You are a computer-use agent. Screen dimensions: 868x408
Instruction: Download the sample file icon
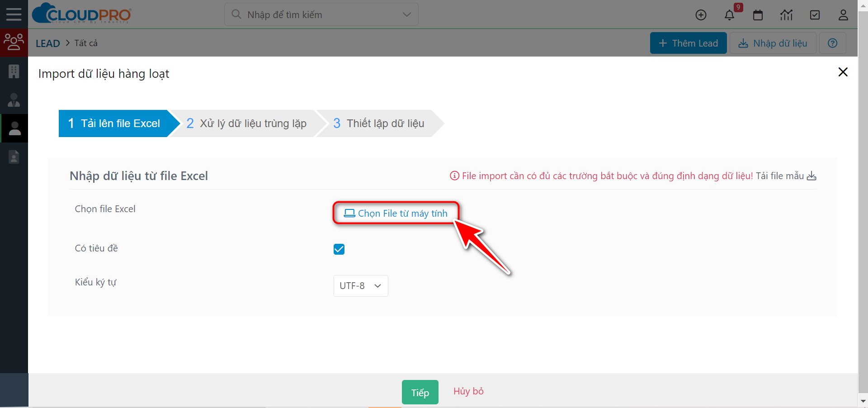pyautogui.click(x=812, y=176)
